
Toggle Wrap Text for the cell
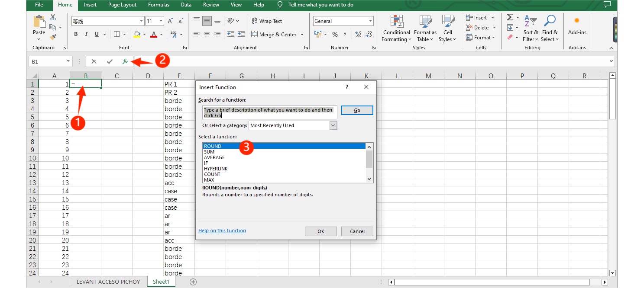267,21
